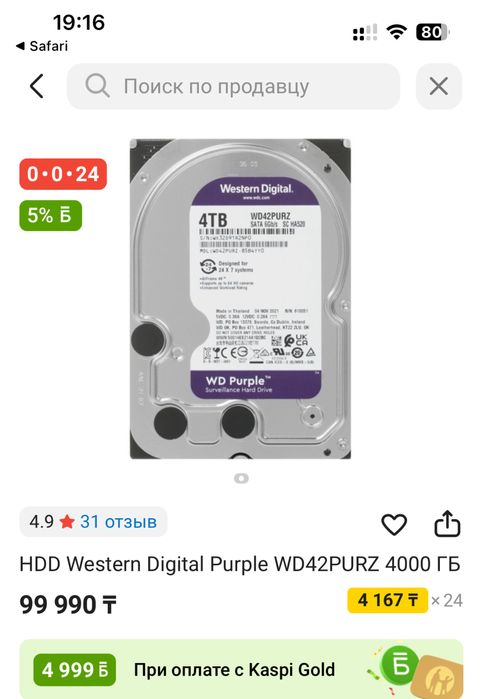Open the WD Purple hard drive photo

240,299
